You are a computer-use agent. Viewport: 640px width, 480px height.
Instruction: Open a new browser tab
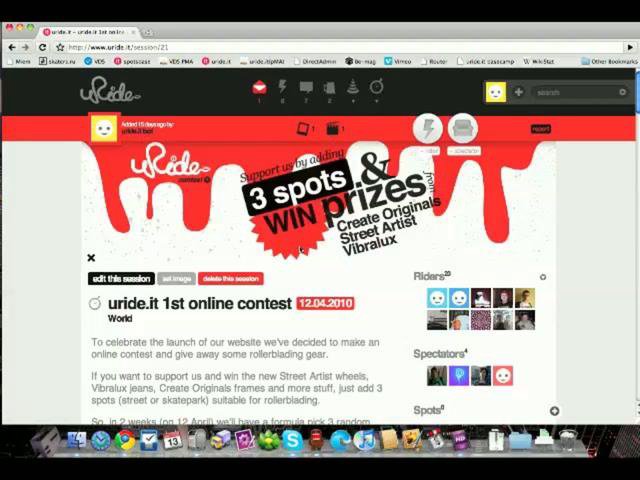[147, 32]
